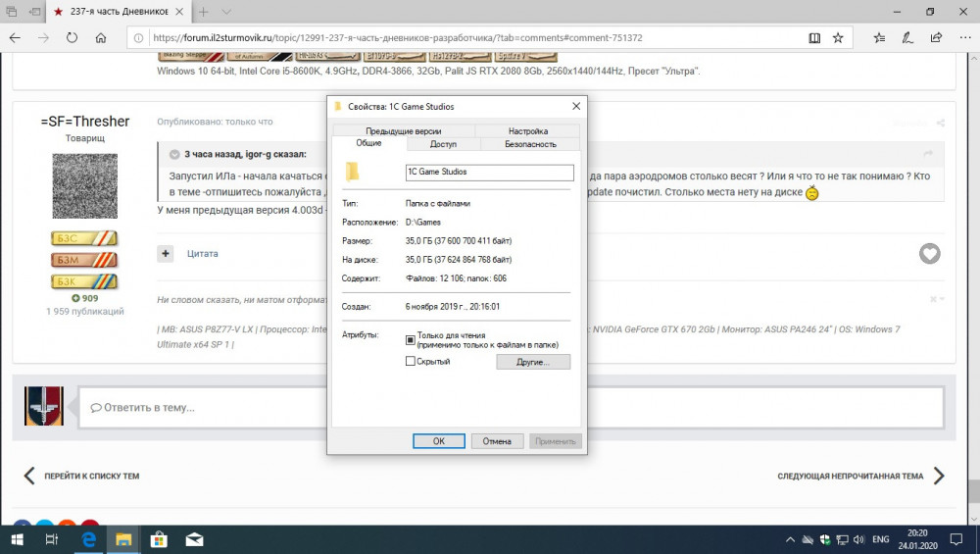Show hidden system tray icons
Screen dimensions: 980x554
[790, 539]
